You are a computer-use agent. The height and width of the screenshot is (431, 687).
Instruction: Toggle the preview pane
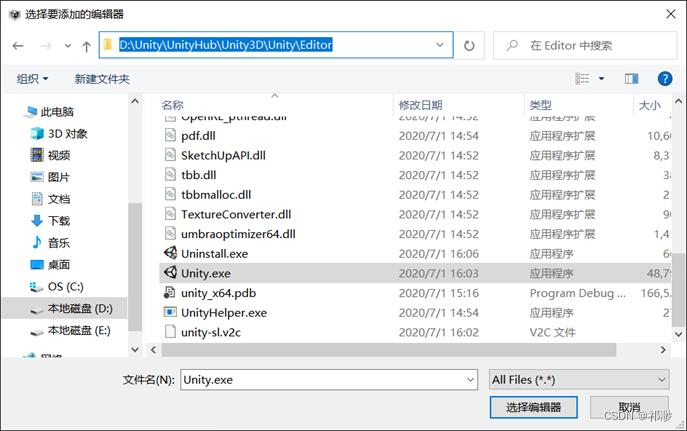click(x=631, y=78)
